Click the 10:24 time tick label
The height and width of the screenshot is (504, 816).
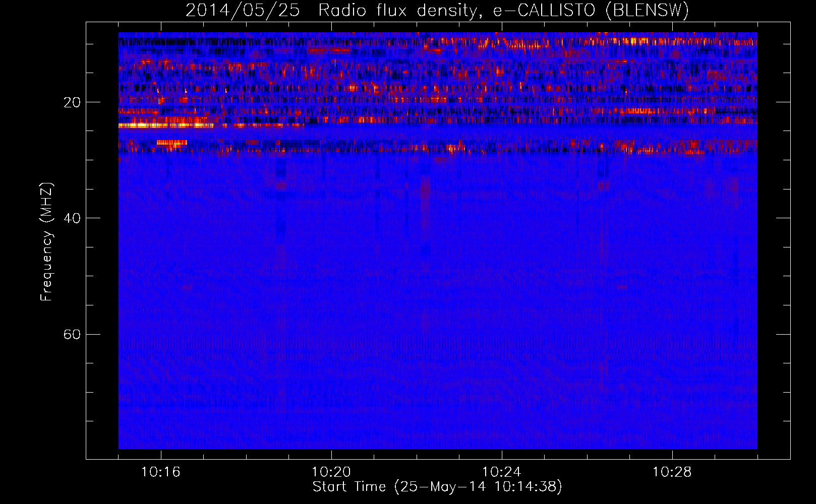[502, 472]
